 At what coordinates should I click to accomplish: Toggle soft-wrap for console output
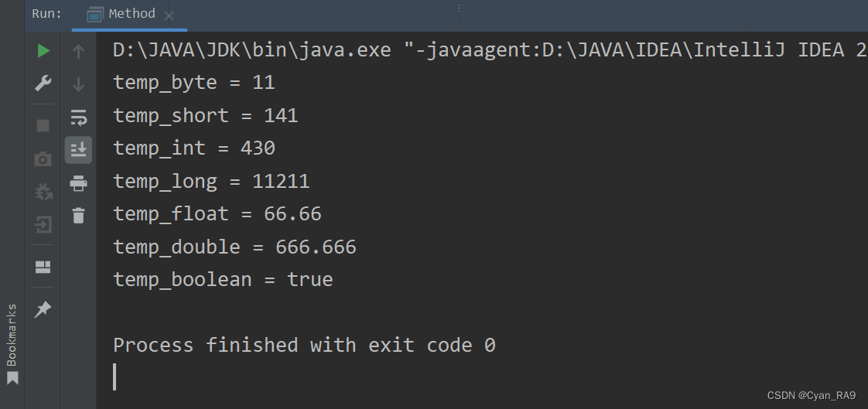79,118
